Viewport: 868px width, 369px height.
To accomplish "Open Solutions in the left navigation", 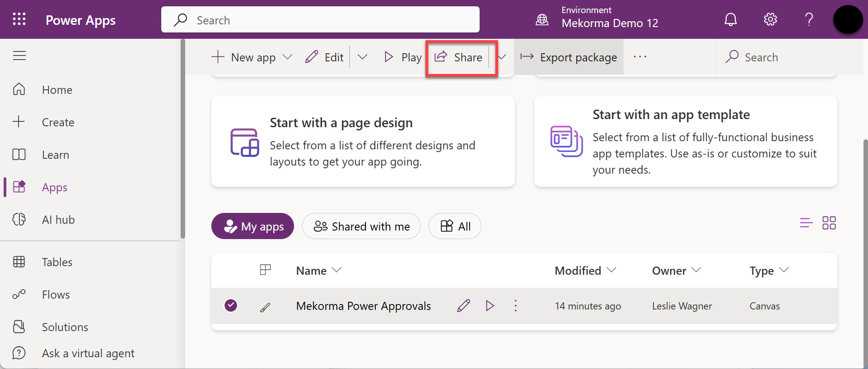I will (65, 327).
